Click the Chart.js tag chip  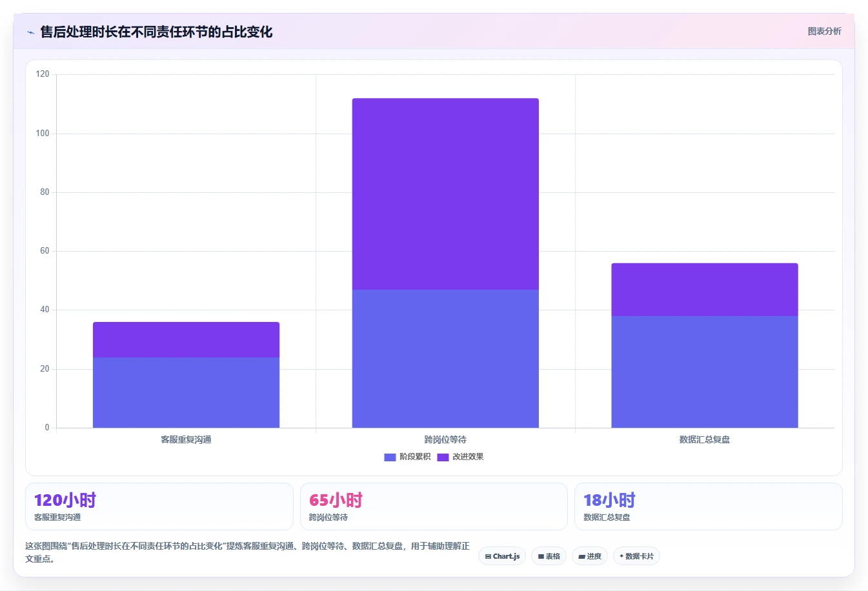coord(502,556)
